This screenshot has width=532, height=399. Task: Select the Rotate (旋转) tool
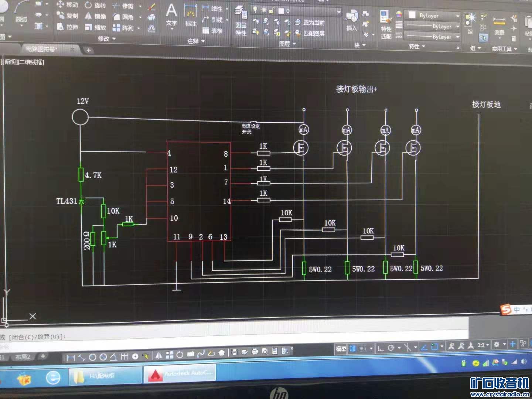point(95,5)
